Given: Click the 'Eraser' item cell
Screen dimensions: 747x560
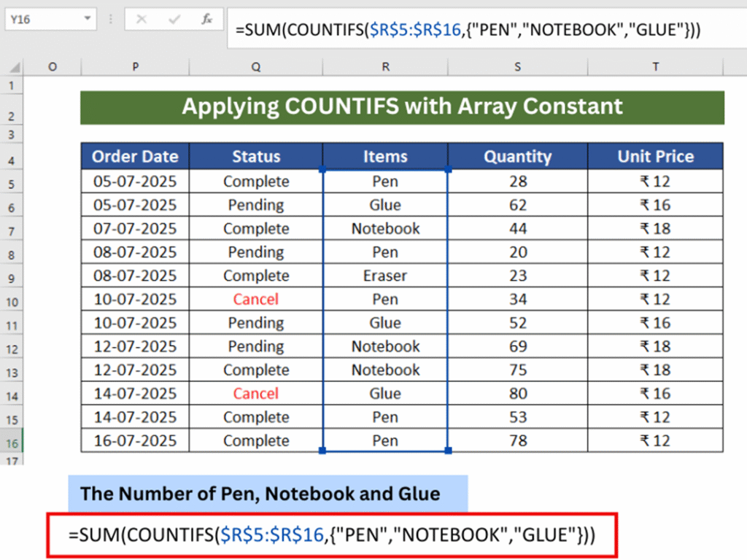Looking at the screenshot, I should tap(385, 276).
